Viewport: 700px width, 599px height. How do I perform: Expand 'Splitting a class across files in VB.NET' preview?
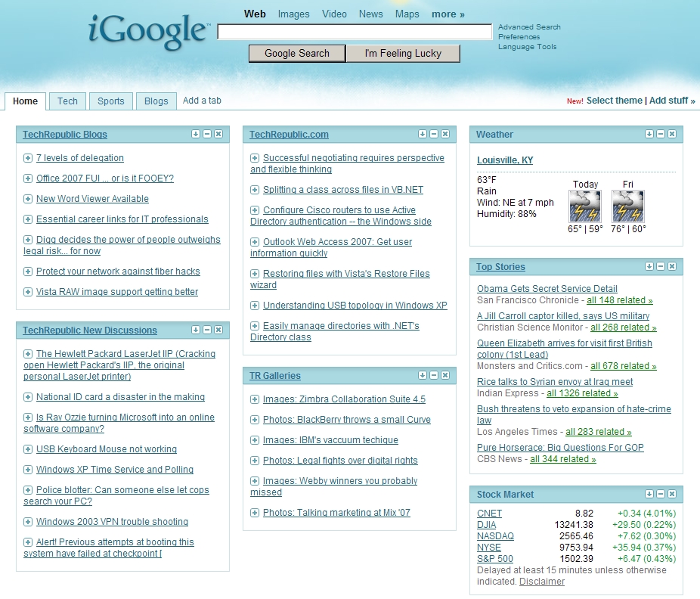(255, 190)
